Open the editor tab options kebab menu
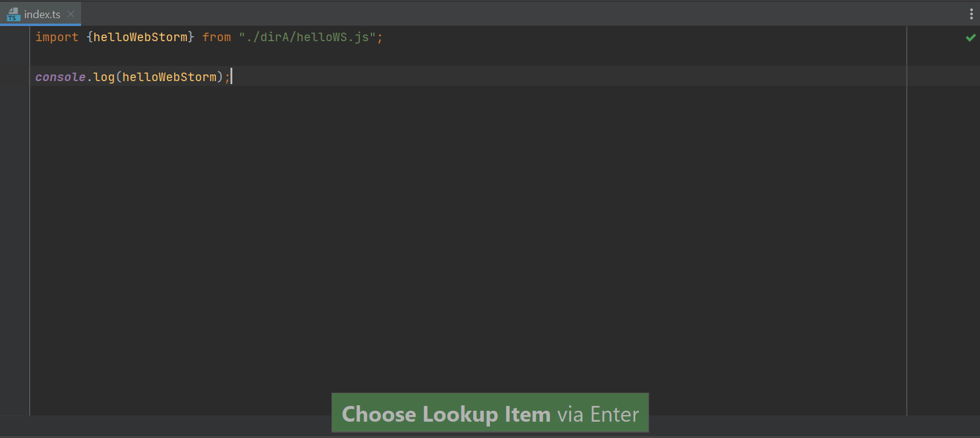The width and height of the screenshot is (980, 438). [972, 14]
